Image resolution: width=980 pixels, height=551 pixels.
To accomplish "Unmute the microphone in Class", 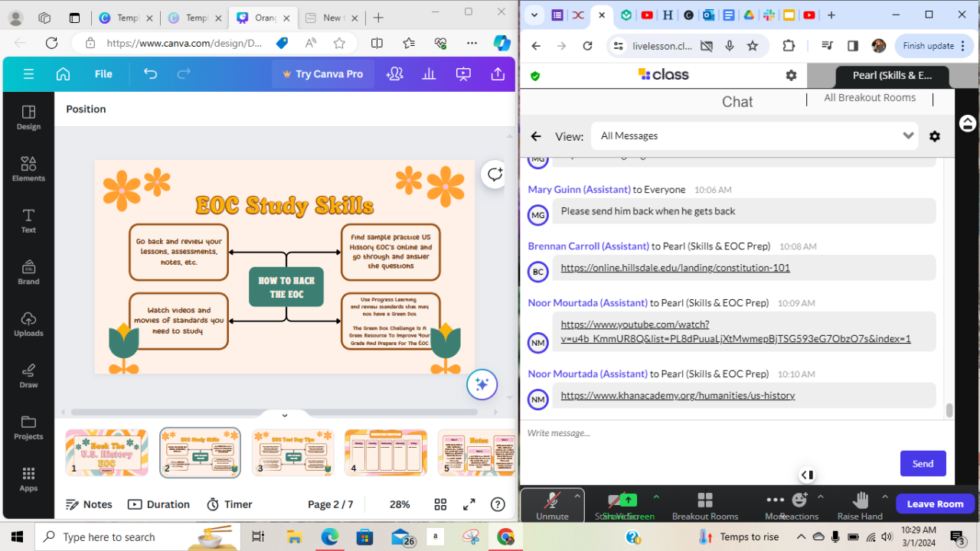I will pos(552,505).
